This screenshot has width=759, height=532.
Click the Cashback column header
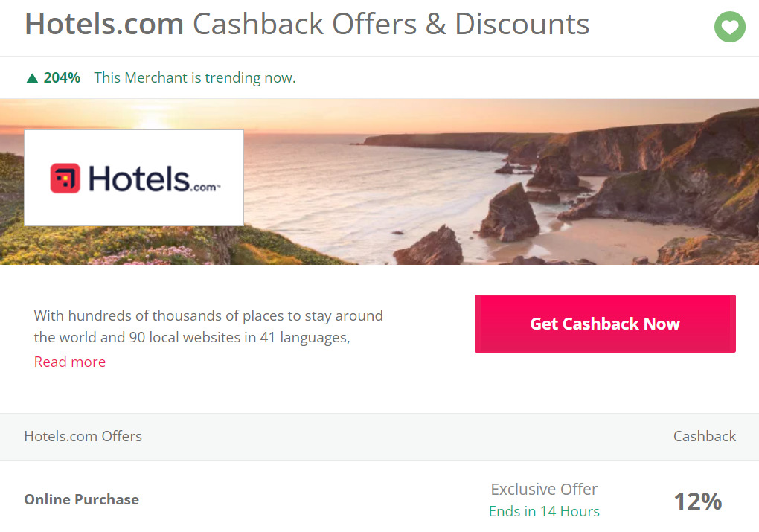704,436
